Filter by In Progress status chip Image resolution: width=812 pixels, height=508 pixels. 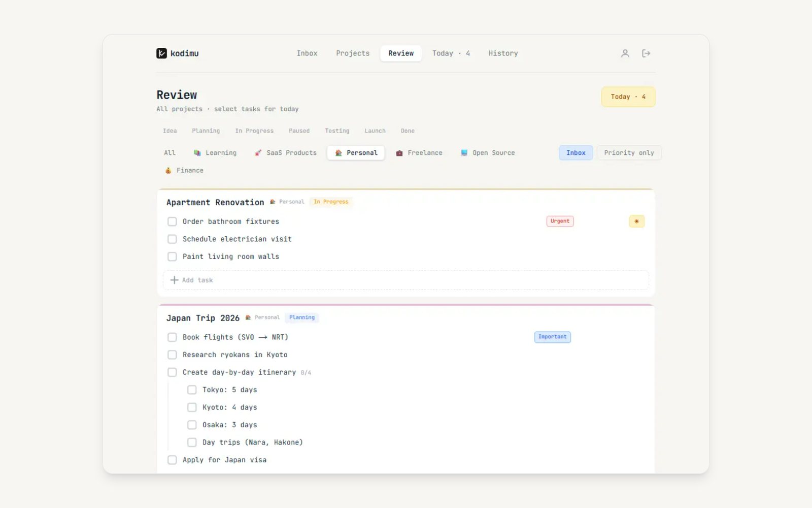[254, 131]
